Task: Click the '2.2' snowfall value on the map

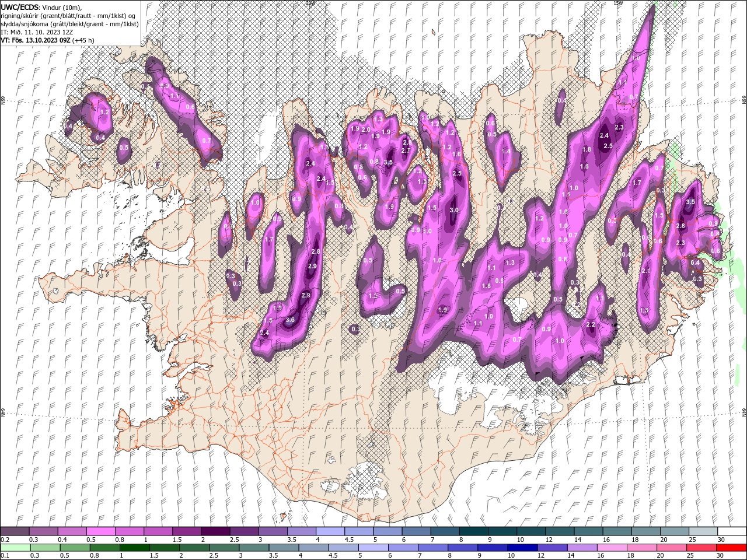Action: coord(591,324)
